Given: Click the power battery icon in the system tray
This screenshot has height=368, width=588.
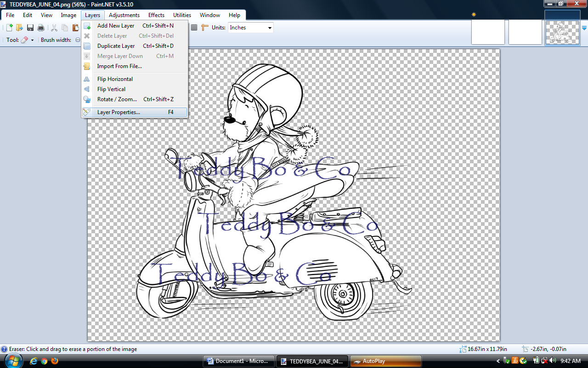Looking at the screenshot, I should (536, 361).
